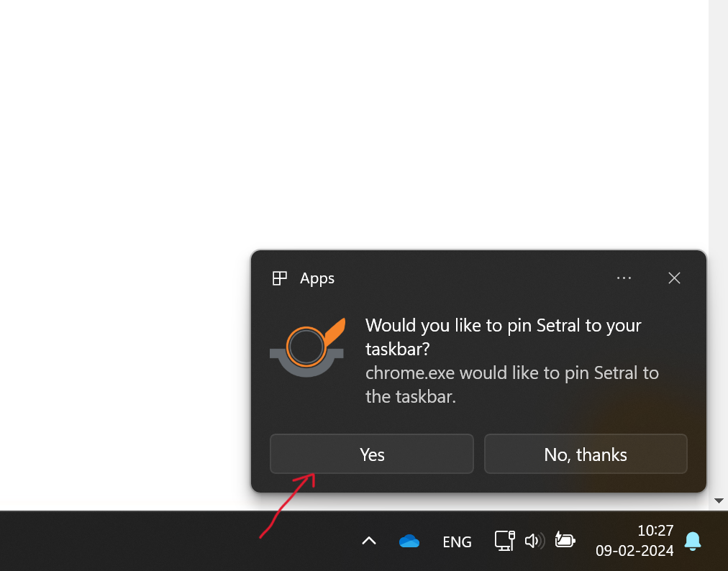Open OneDrive from the system tray
728x571 pixels.
pyautogui.click(x=409, y=541)
